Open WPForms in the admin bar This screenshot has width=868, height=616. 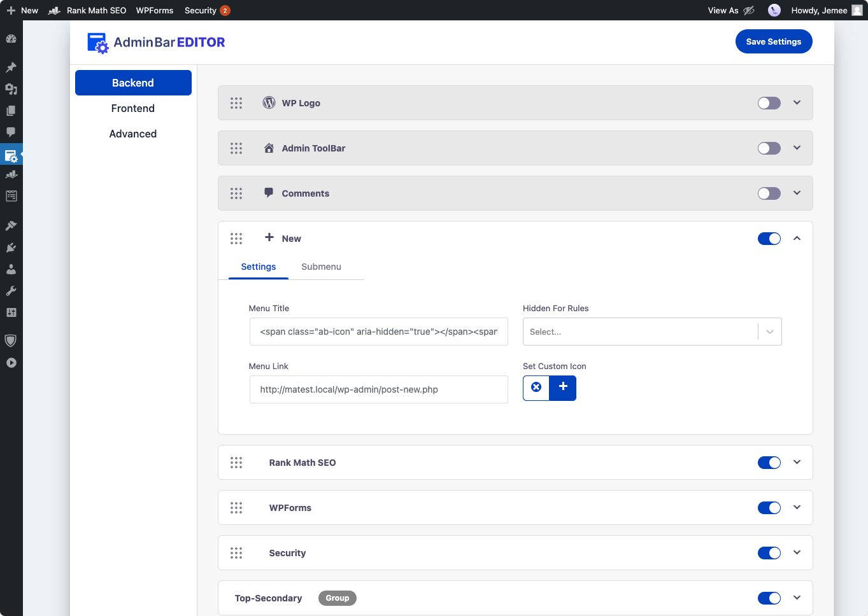(155, 10)
